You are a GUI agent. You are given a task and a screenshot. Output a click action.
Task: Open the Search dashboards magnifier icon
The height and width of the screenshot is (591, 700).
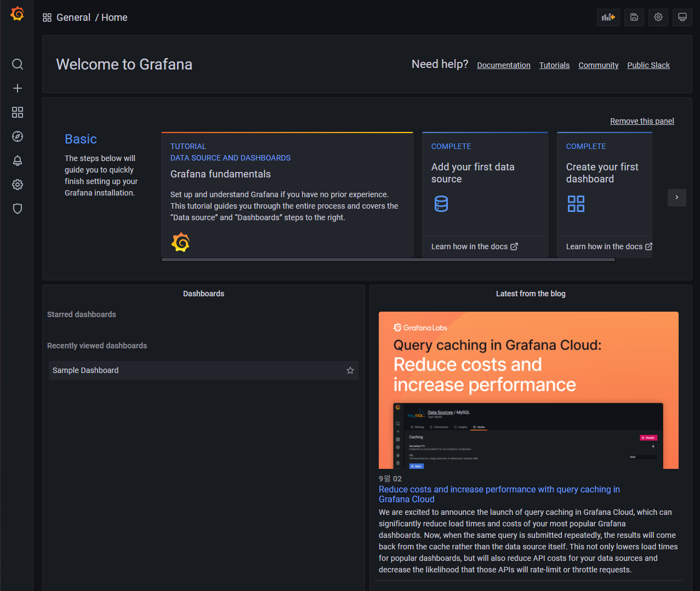[18, 64]
